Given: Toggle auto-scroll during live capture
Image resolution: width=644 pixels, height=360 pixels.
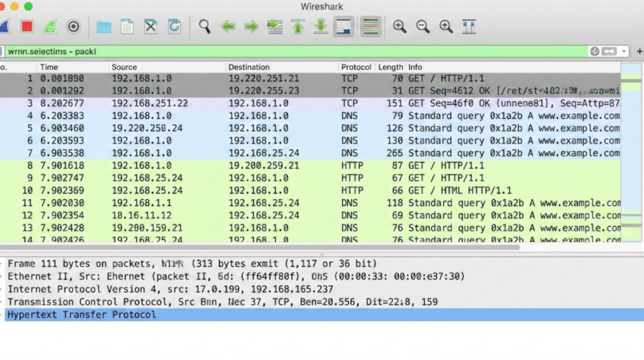Looking at the screenshot, I should (x=343, y=26).
